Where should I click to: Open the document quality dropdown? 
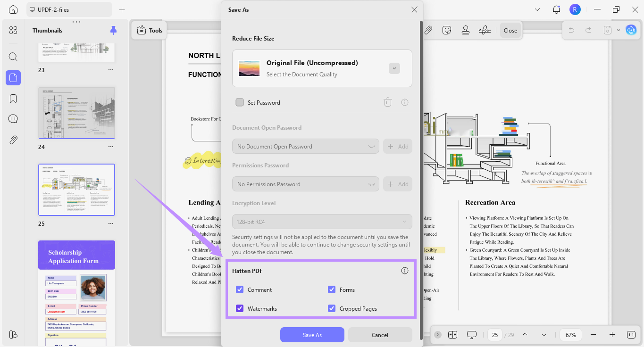pos(394,68)
